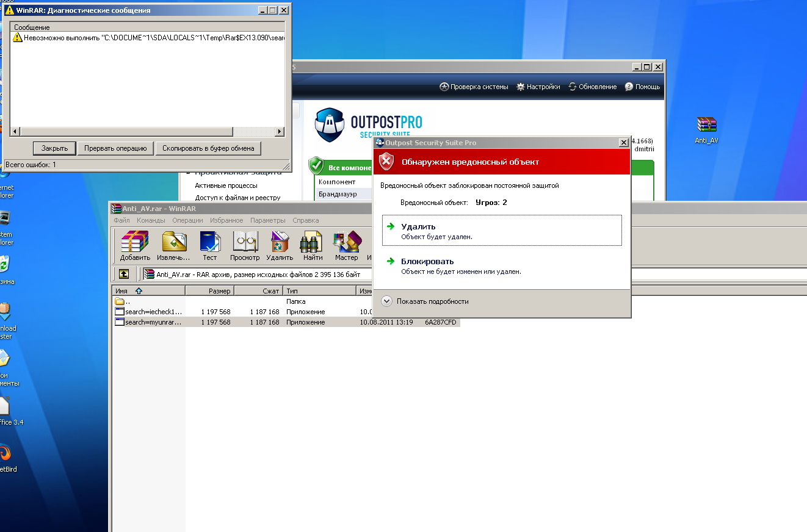The image size is (807, 532).
Task: Click the Add (Добавить) toolbar icon in WinRAR
Action: coord(135,245)
